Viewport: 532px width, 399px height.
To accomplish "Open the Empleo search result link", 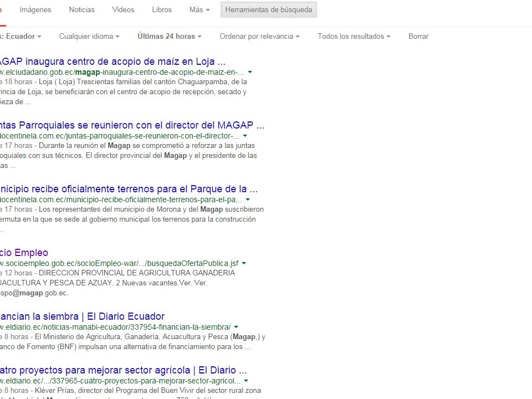I will pyautogui.click(x=24, y=253).
